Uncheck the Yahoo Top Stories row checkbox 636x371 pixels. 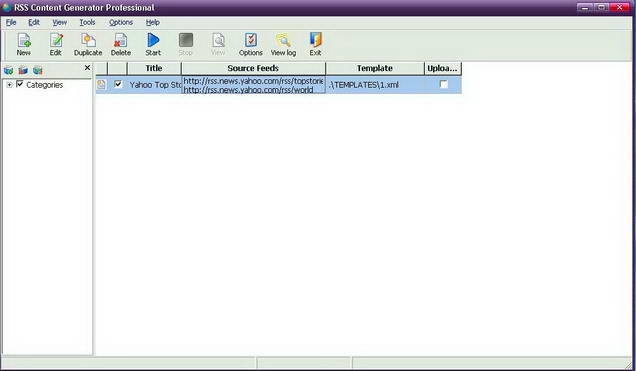pyautogui.click(x=118, y=84)
